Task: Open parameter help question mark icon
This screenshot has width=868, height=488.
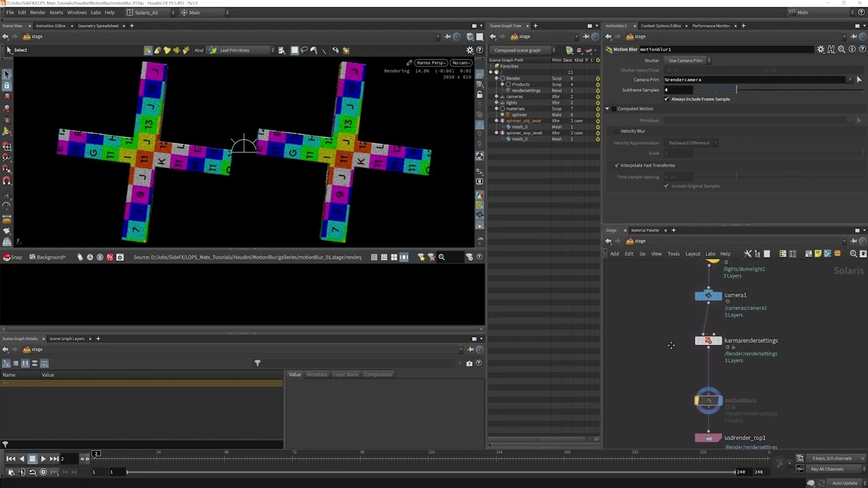Action: (862, 49)
